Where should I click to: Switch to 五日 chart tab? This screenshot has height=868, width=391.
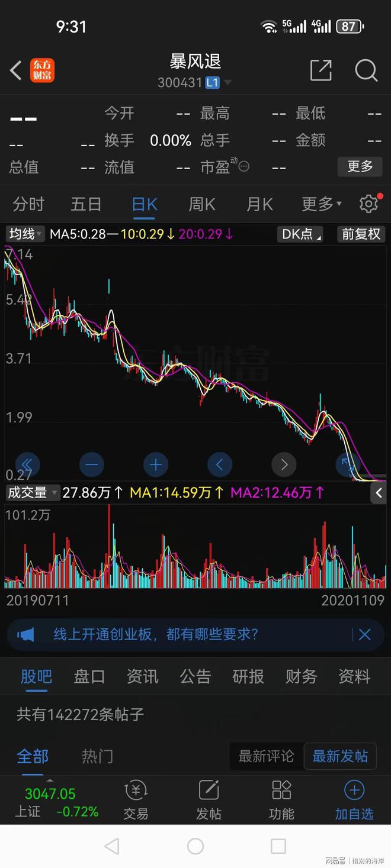point(86,204)
